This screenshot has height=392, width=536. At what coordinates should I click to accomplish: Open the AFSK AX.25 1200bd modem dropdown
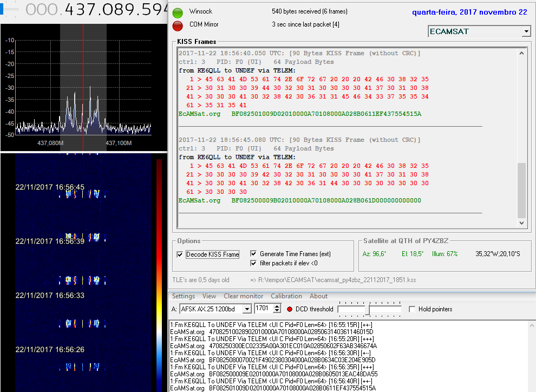coord(247,309)
